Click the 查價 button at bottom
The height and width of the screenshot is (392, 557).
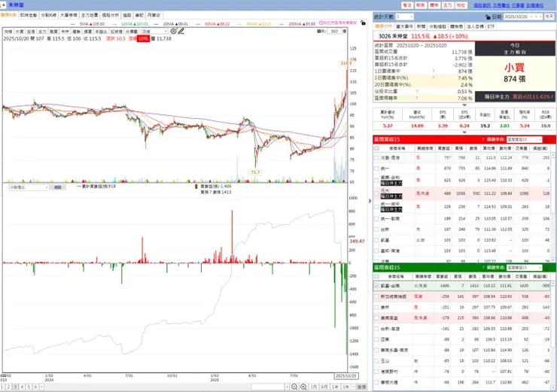click(361, 387)
